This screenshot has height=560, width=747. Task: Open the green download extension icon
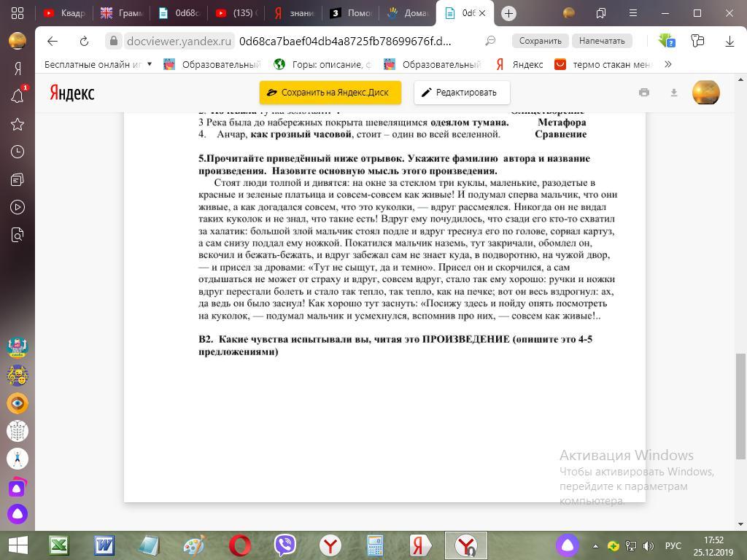click(667, 41)
